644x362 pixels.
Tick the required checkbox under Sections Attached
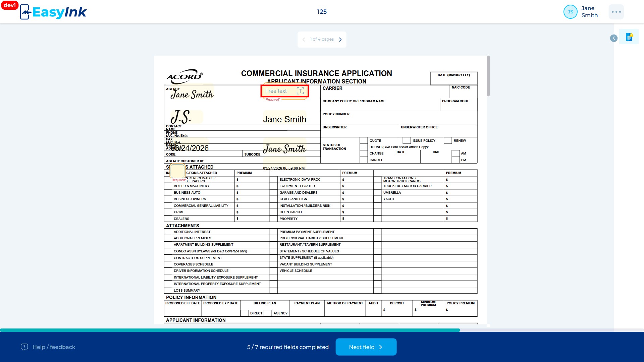(x=177, y=171)
